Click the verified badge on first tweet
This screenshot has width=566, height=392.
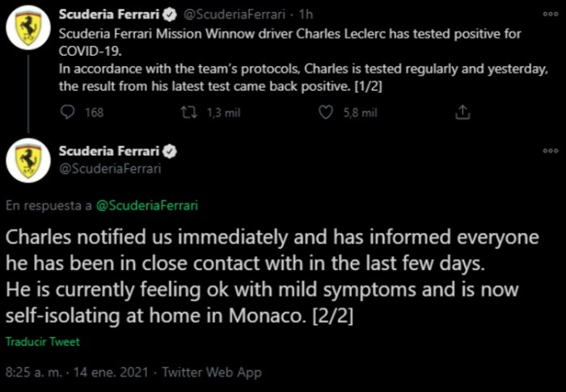pyautogui.click(x=173, y=15)
